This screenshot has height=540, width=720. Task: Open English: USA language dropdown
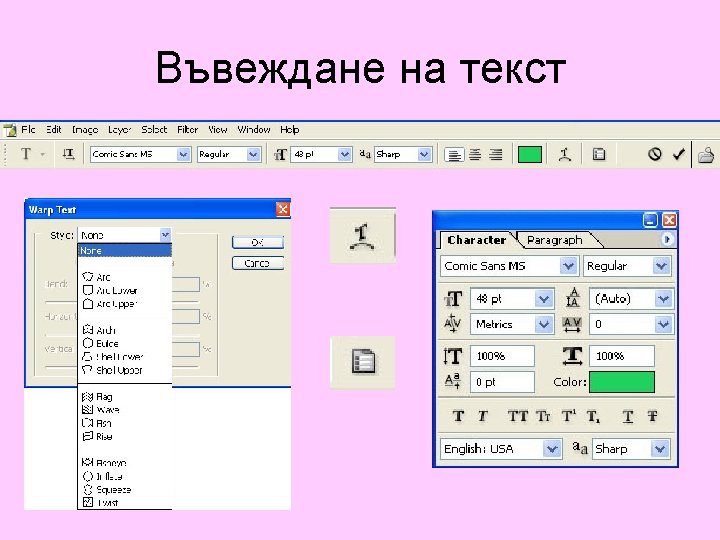[x=552, y=449]
